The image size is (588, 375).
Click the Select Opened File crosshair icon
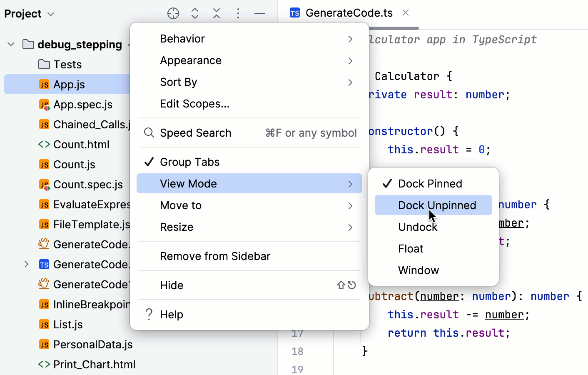pyautogui.click(x=173, y=13)
